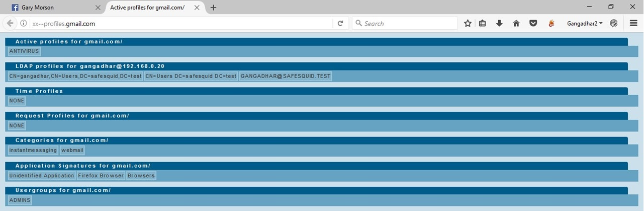Close the Active profiles for gmail.com tab
The width and height of the screenshot is (644, 211).
(196, 8)
